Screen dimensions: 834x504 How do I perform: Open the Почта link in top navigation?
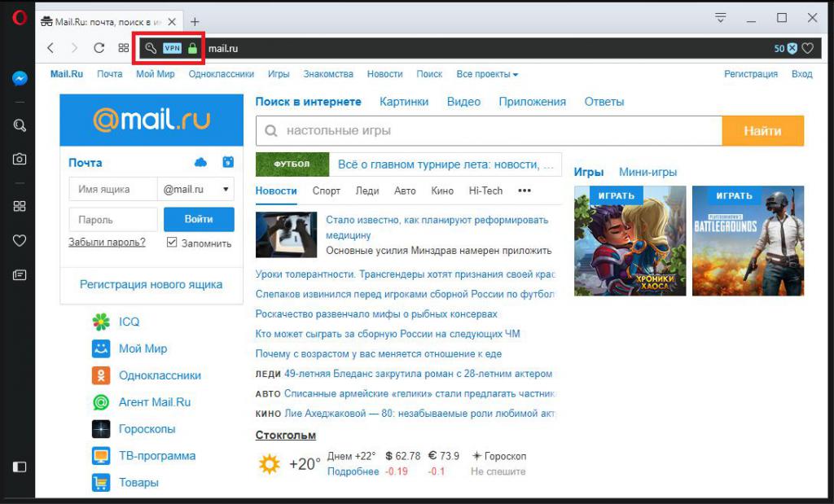(x=110, y=74)
